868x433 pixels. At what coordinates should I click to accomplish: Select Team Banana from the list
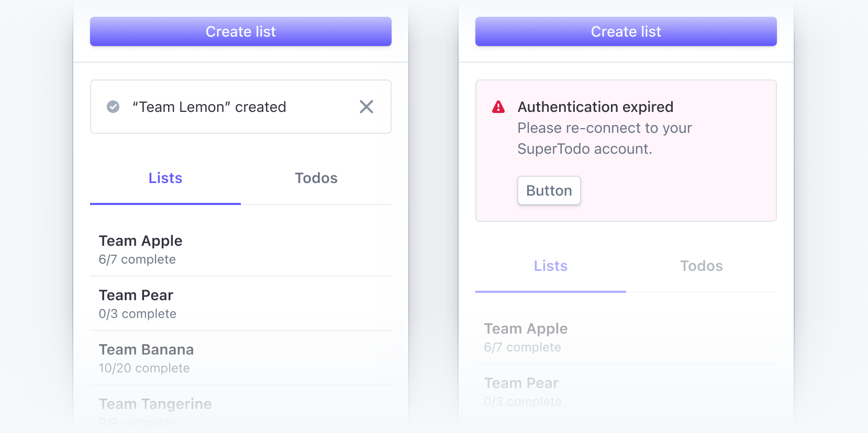pos(146,349)
